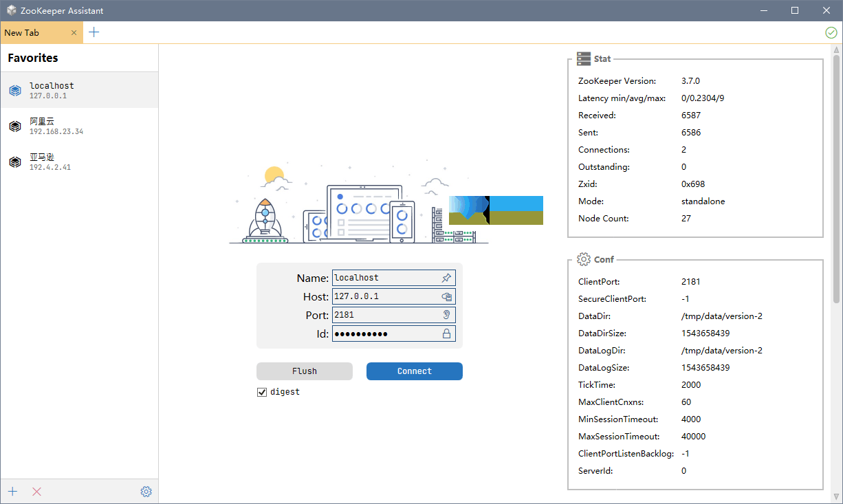
Task: Click the DataDir path value
Action: pyautogui.click(x=722, y=316)
